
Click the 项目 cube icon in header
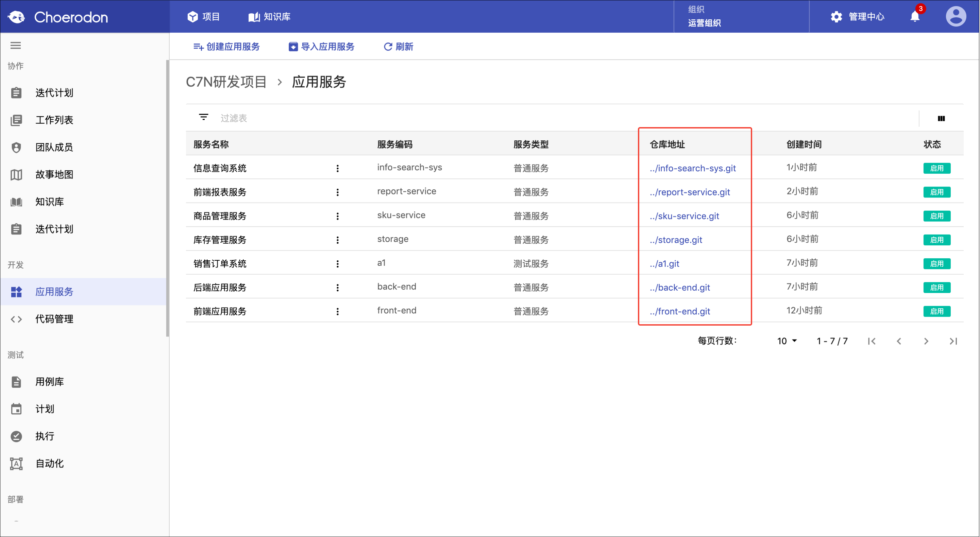click(x=192, y=17)
